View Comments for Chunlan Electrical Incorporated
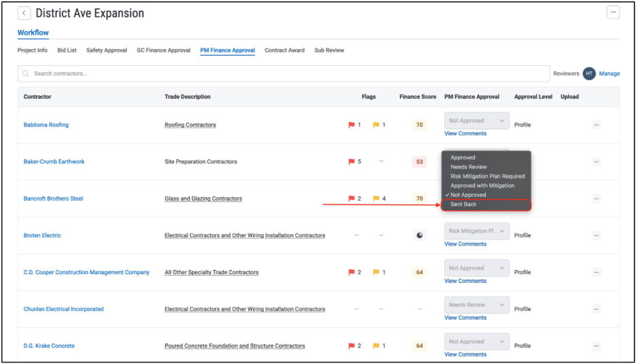637x364 pixels. (465, 318)
